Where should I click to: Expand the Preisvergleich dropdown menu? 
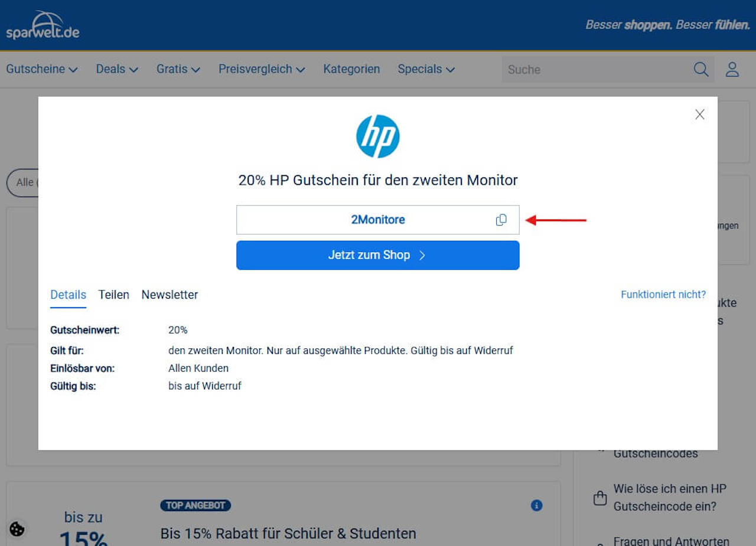pos(262,69)
